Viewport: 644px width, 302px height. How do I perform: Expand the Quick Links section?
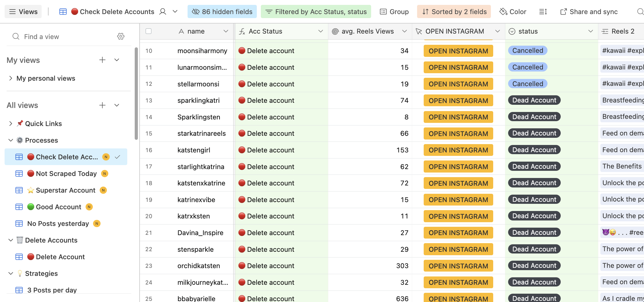click(x=11, y=123)
